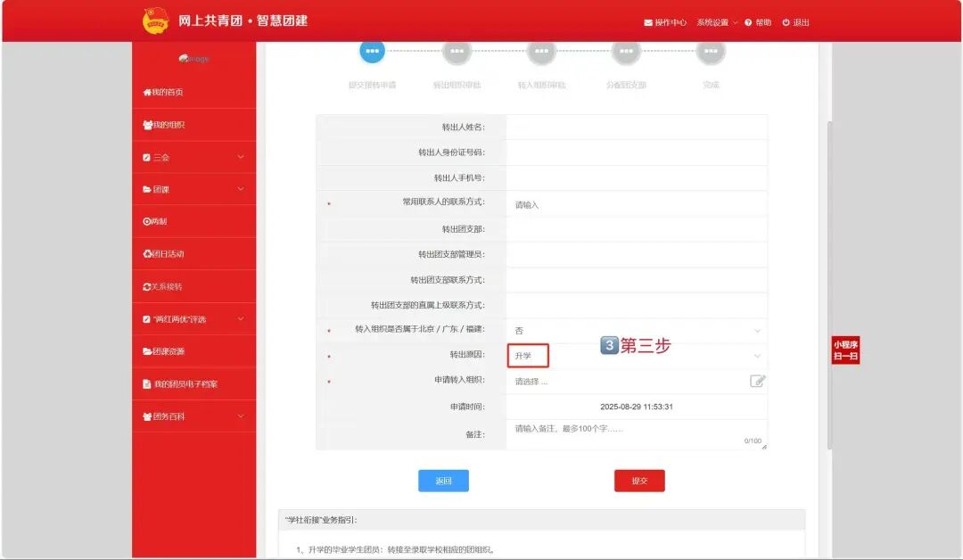
Task: Click the first step circle 提交接转申请
Action: coord(372,52)
